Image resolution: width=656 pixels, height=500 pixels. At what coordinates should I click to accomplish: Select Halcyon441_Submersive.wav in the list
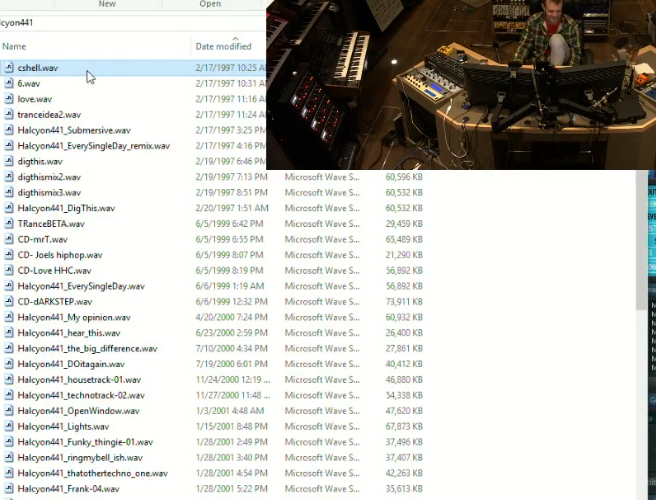73,130
